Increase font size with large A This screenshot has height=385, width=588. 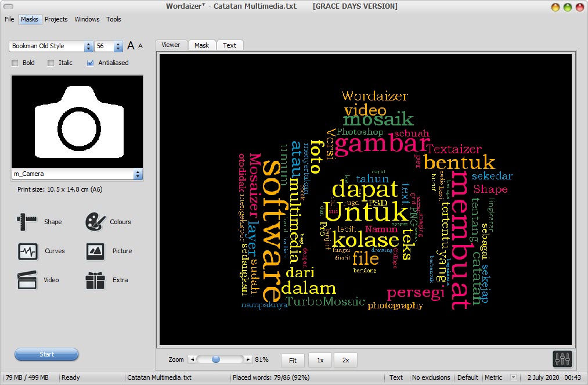[131, 46]
